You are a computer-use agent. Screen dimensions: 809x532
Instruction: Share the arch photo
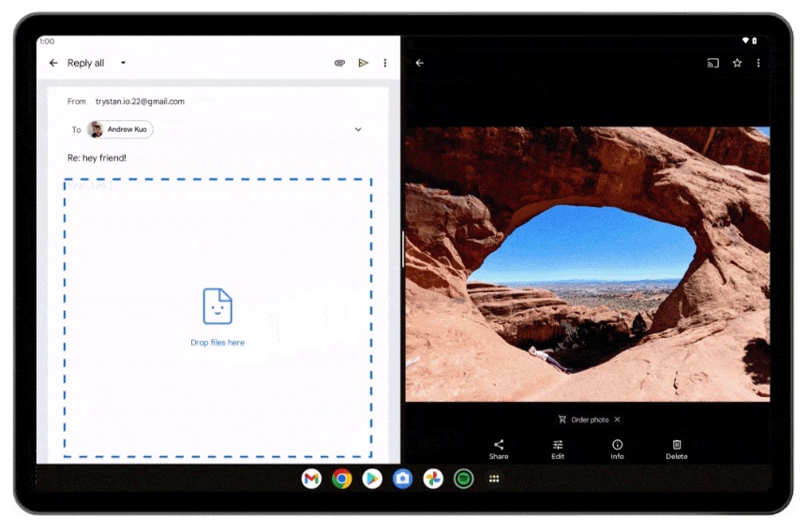pyautogui.click(x=499, y=449)
